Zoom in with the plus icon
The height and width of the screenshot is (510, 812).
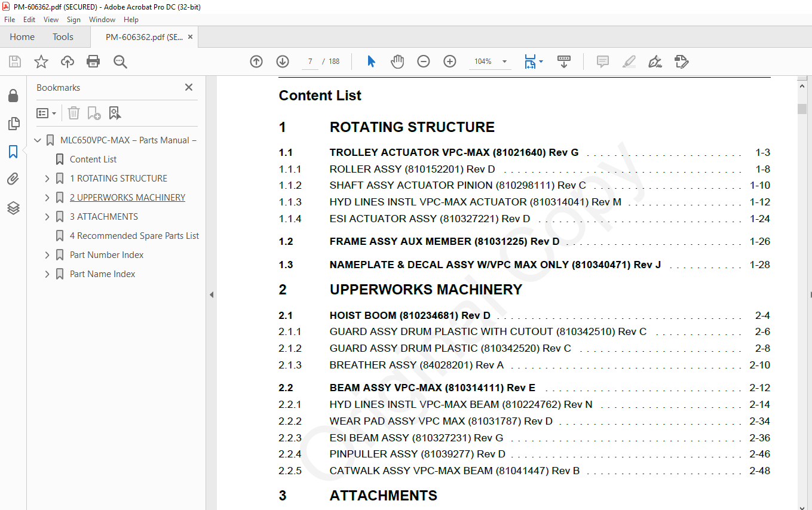(450, 62)
